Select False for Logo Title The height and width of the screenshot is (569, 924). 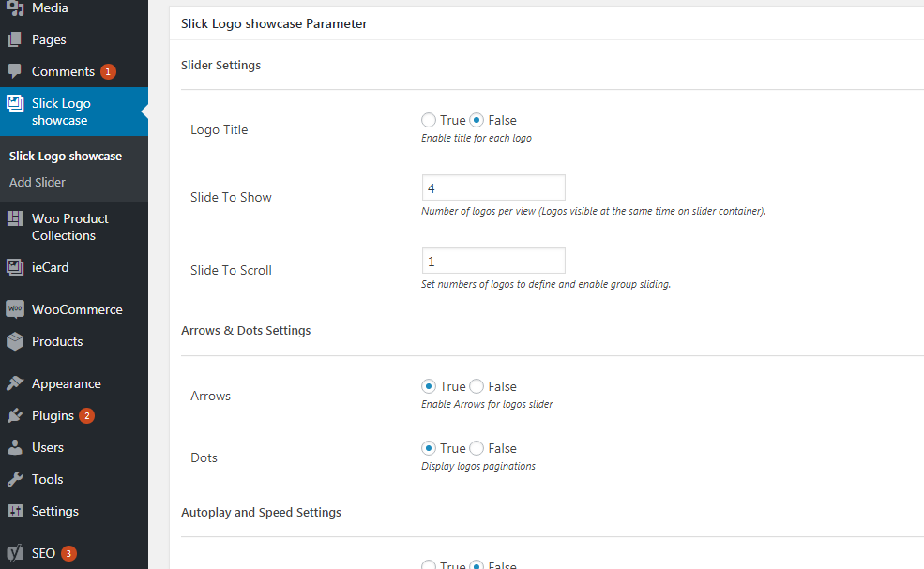[x=477, y=120]
